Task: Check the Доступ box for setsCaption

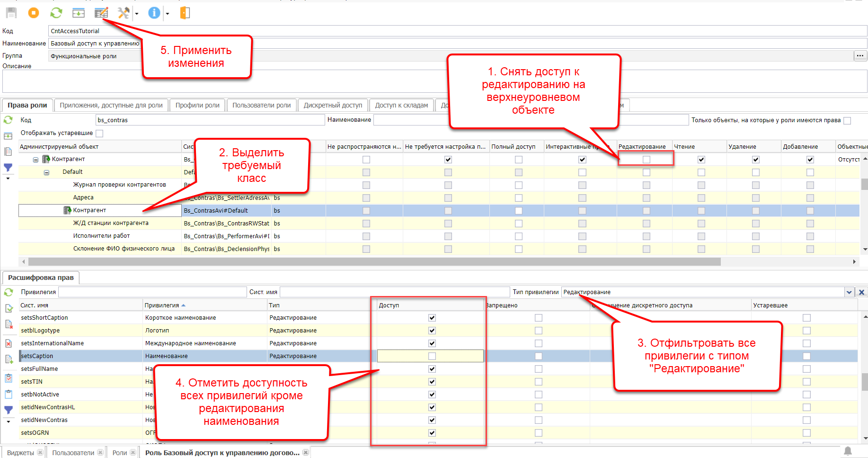Action: [432, 356]
